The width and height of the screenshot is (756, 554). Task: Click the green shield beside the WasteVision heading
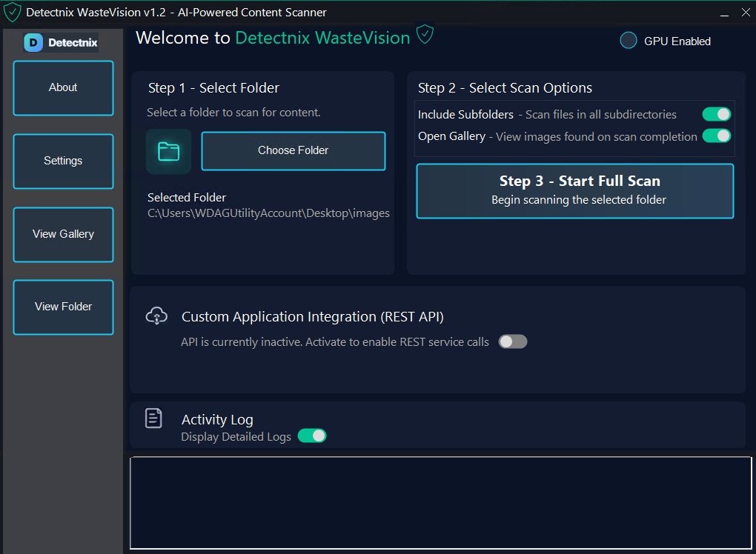click(x=425, y=35)
